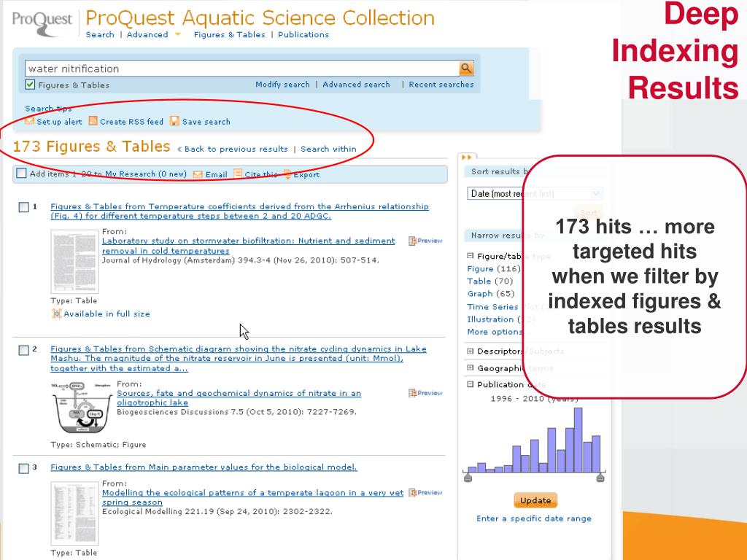Viewport: 747px width, 560px height.
Task: Filter by Table (70) type
Action: [x=479, y=281]
